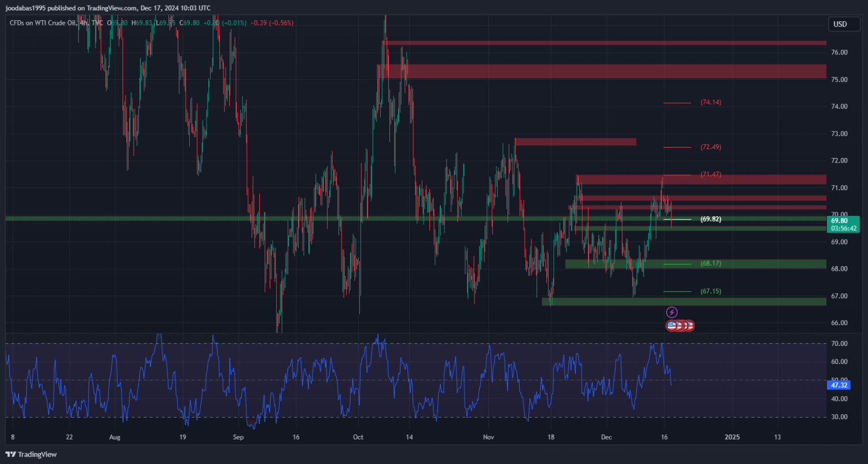Image resolution: width=868 pixels, height=464 pixels.
Task: Click the green demand zone near 67.00
Action: pos(683,301)
